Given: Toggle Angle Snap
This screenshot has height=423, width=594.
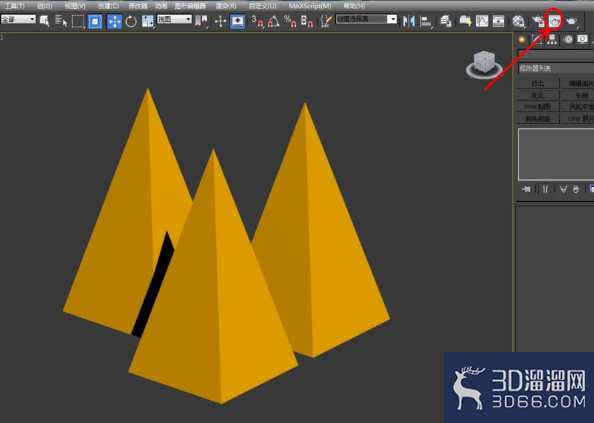Looking at the screenshot, I should pyautogui.click(x=274, y=21).
